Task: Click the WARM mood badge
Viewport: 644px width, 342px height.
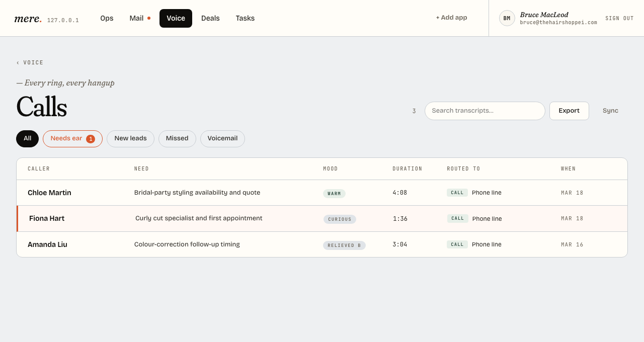Action: (334, 194)
